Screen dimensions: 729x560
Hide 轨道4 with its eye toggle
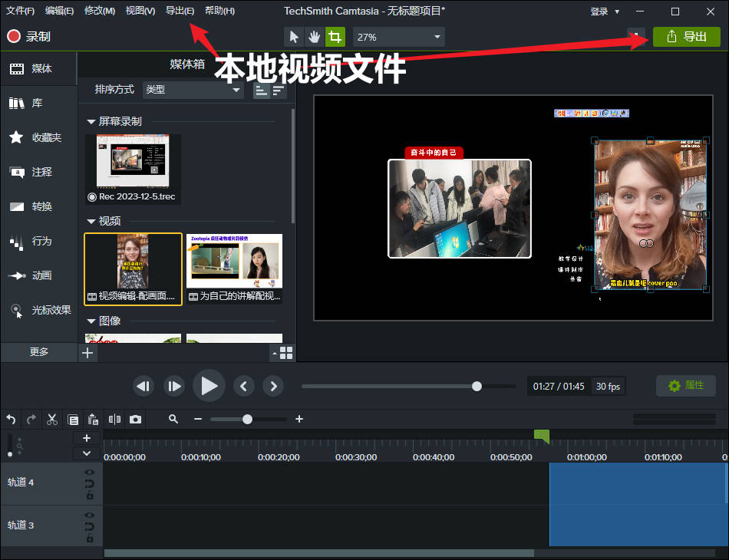90,471
